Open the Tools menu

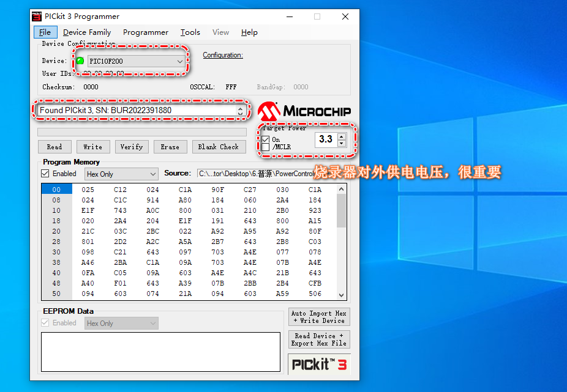click(190, 32)
